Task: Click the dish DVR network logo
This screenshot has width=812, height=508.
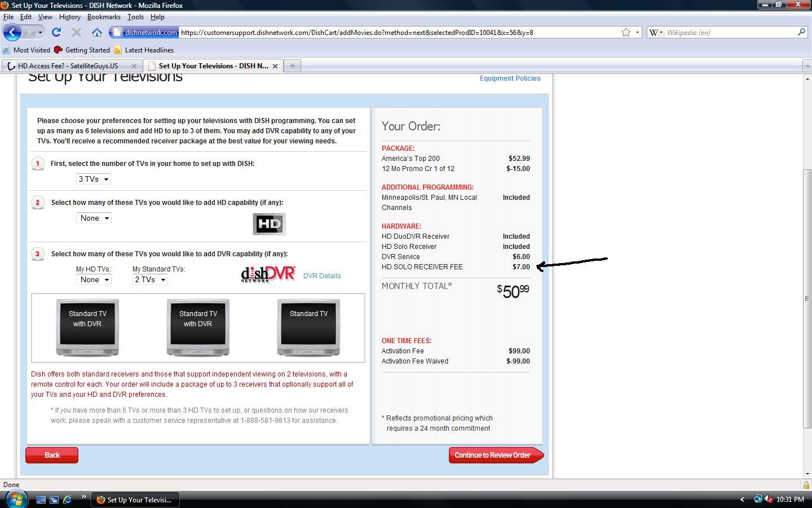Action: click(268, 274)
